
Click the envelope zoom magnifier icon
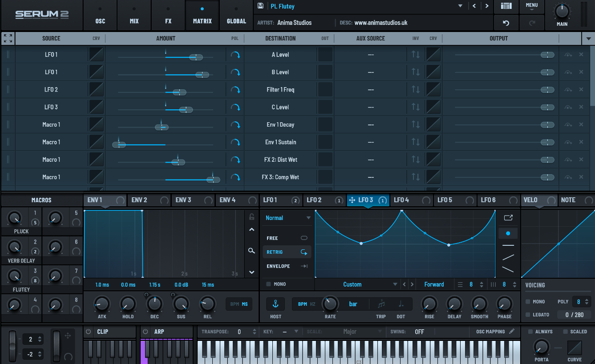click(x=251, y=251)
